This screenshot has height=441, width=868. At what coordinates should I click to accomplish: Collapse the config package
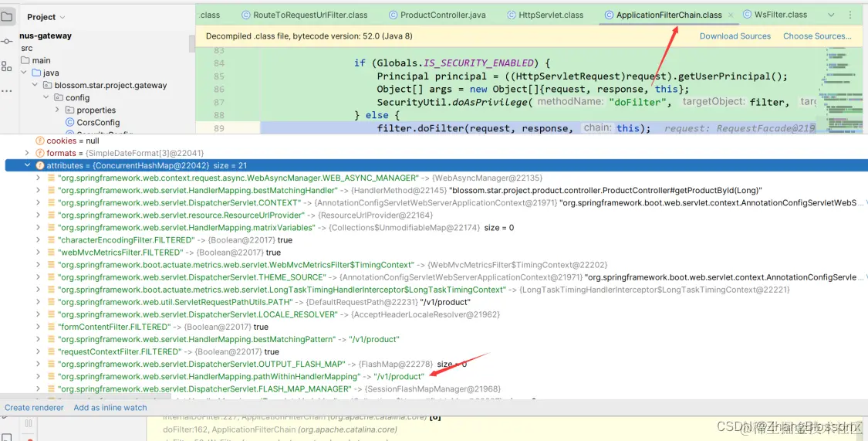[46, 97]
